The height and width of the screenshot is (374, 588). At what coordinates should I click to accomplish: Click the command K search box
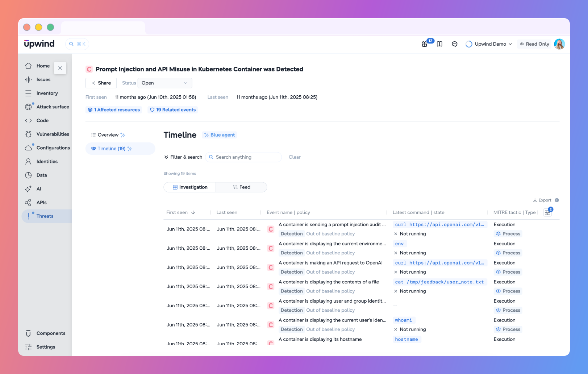[77, 44]
